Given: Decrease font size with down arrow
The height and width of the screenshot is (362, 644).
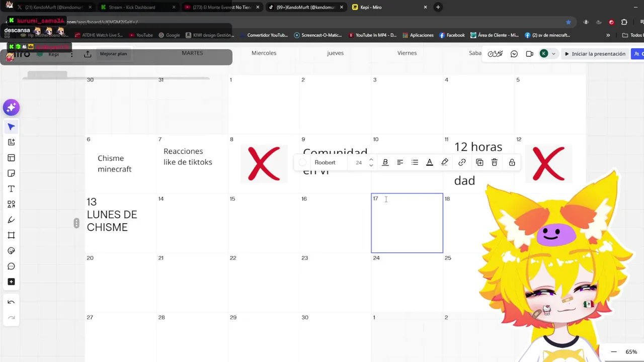Looking at the screenshot, I should click(371, 165).
